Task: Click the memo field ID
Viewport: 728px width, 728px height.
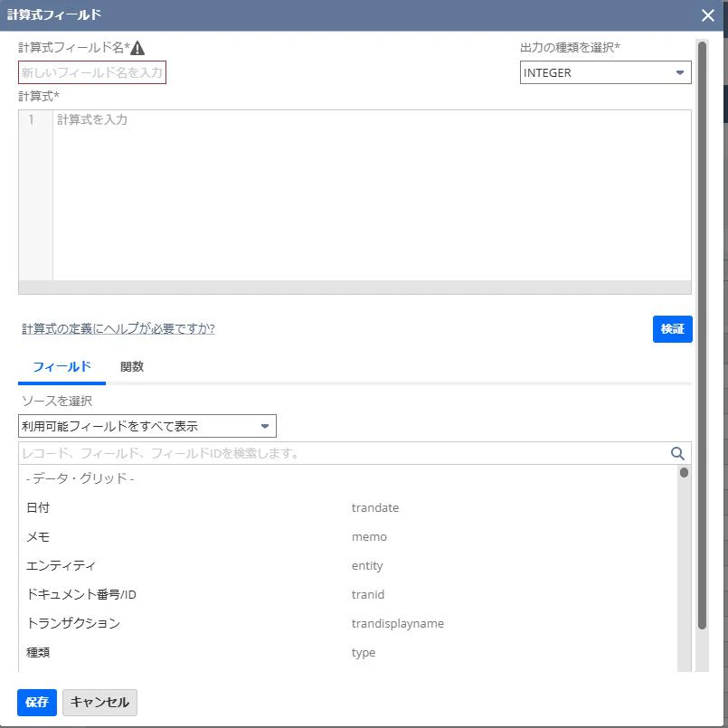Action: [x=369, y=536]
